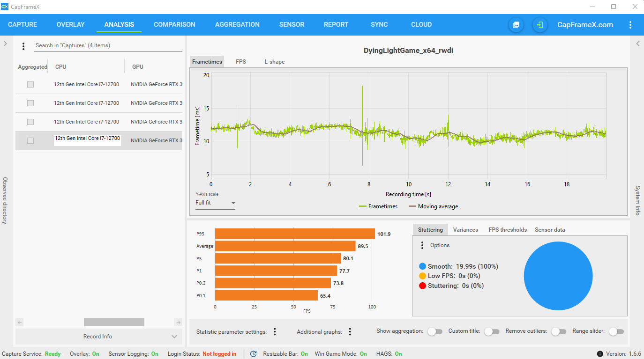Open the CapFrameX.com link

[585, 25]
